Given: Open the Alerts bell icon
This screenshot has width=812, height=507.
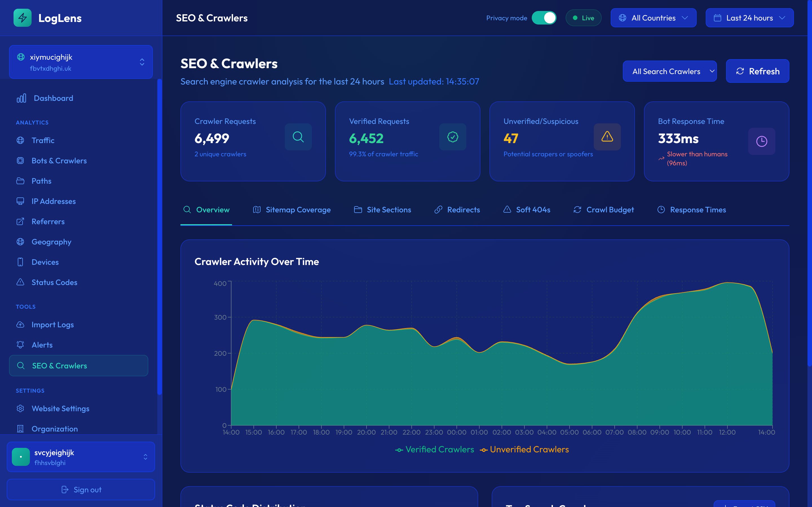Looking at the screenshot, I should 21,345.
